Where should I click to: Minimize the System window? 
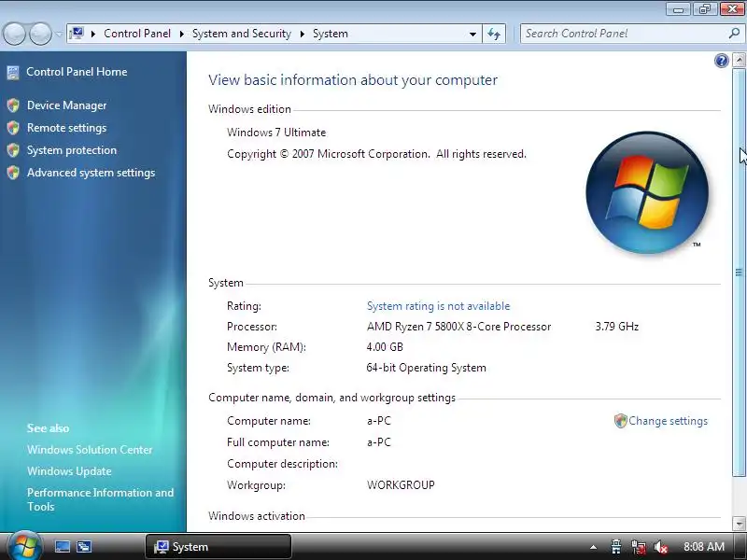pos(679,8)
